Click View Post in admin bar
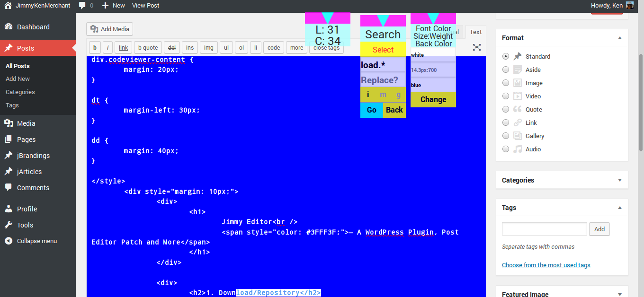 tap(145, 6)
